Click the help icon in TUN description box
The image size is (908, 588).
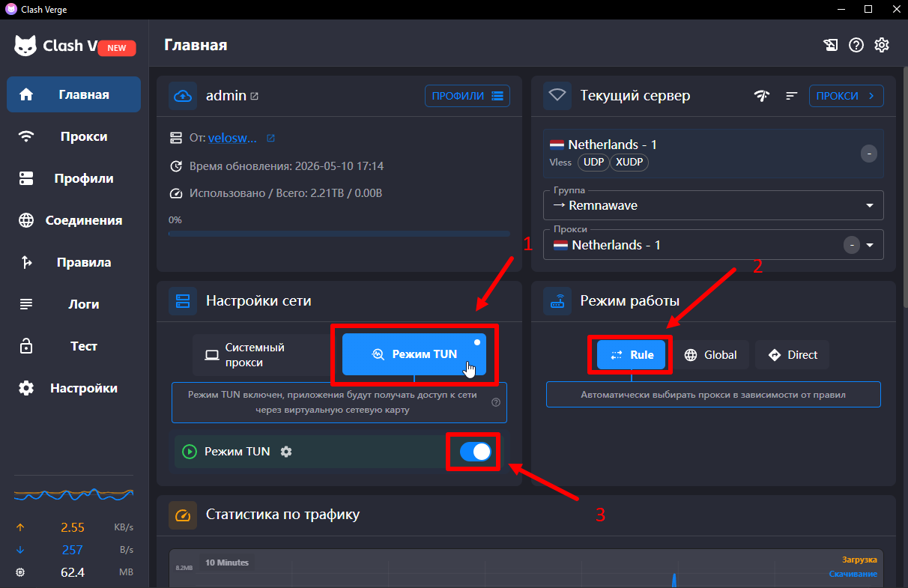(495, 402)
